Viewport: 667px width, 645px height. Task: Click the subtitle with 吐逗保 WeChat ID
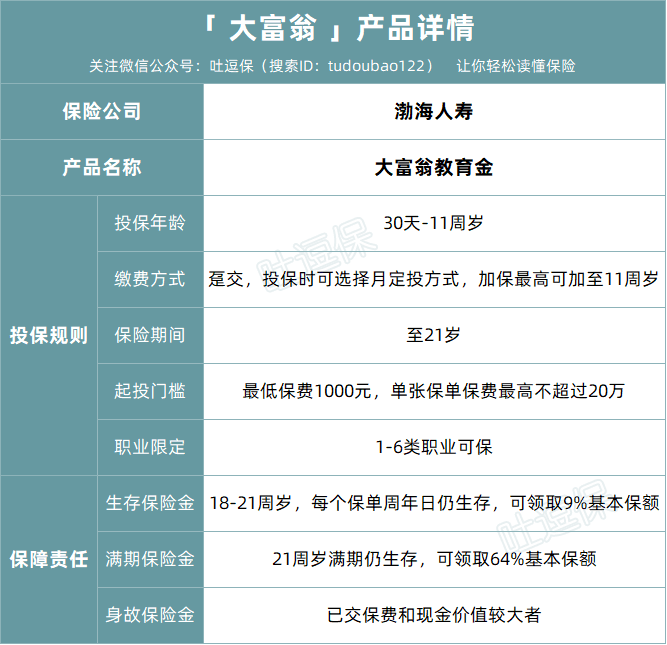pyautogui.click(x=332, y=66)
